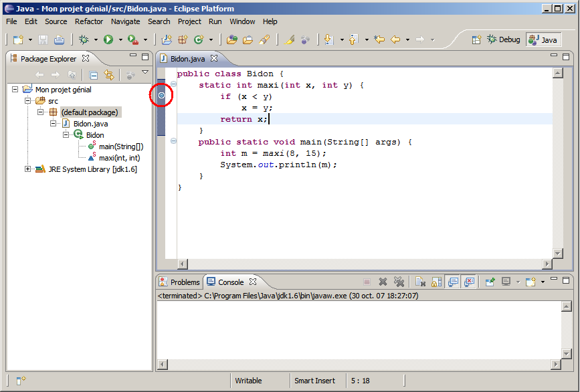Viewport: 580px width, 392px height.
Task: Collapse the Mon projet génial tree node
Action: [16, 90]
